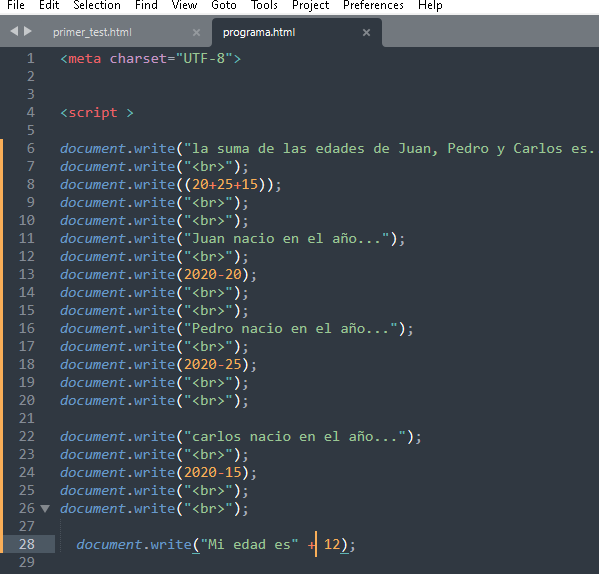Screen dimensions: 599x574
Task: Open the View menu
Action: pyautogui.click(x=184, y=5)
